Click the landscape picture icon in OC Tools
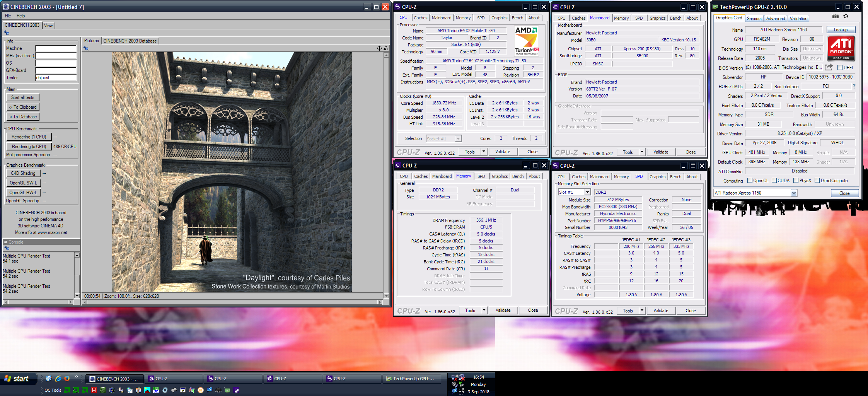Image resolution: width=868 pixels, height=396 pixels. tap(147, 390)
